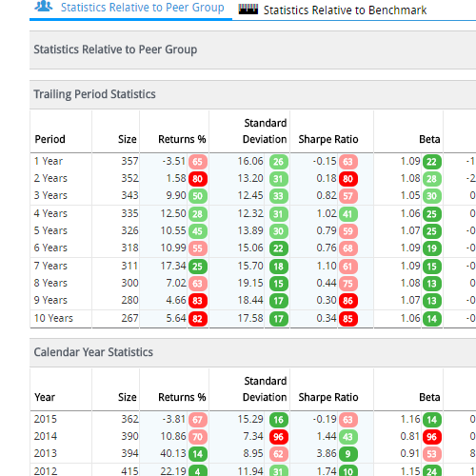Viewport: 476px width, 476px height.
Task: Click the peer group people icon
Action: pos(44,7)
